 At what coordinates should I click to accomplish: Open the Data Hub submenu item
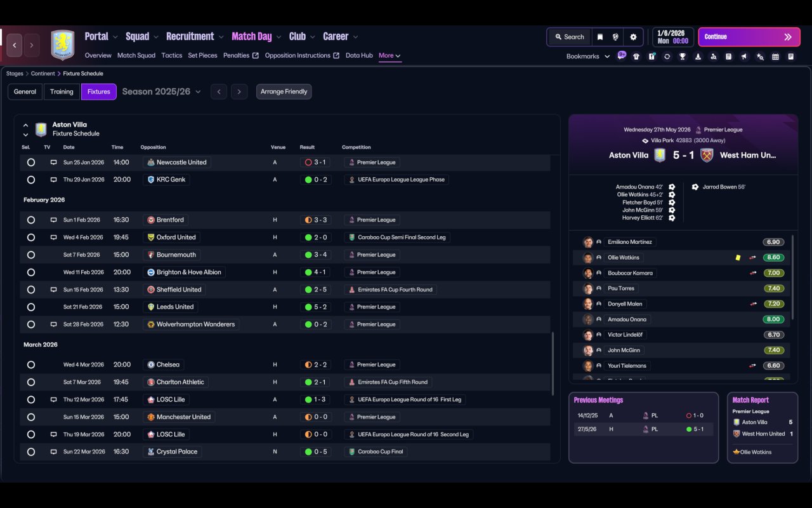(359, 55)
